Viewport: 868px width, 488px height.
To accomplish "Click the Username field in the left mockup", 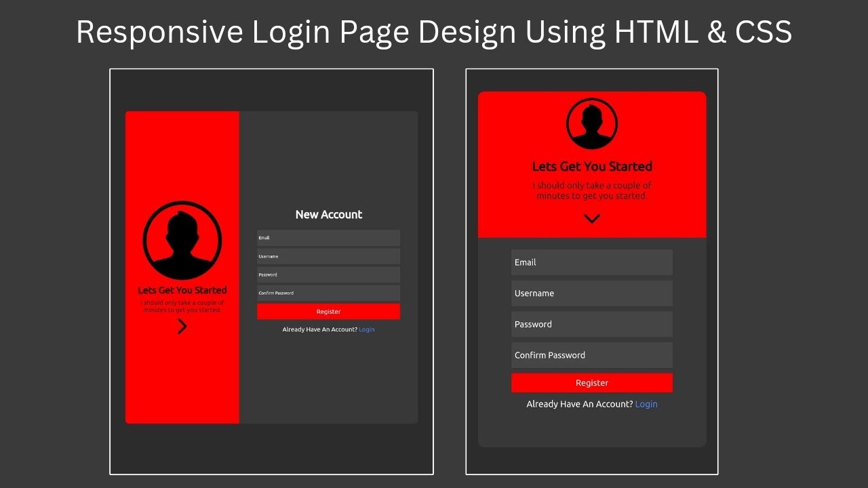I will [x=328, y=256].
